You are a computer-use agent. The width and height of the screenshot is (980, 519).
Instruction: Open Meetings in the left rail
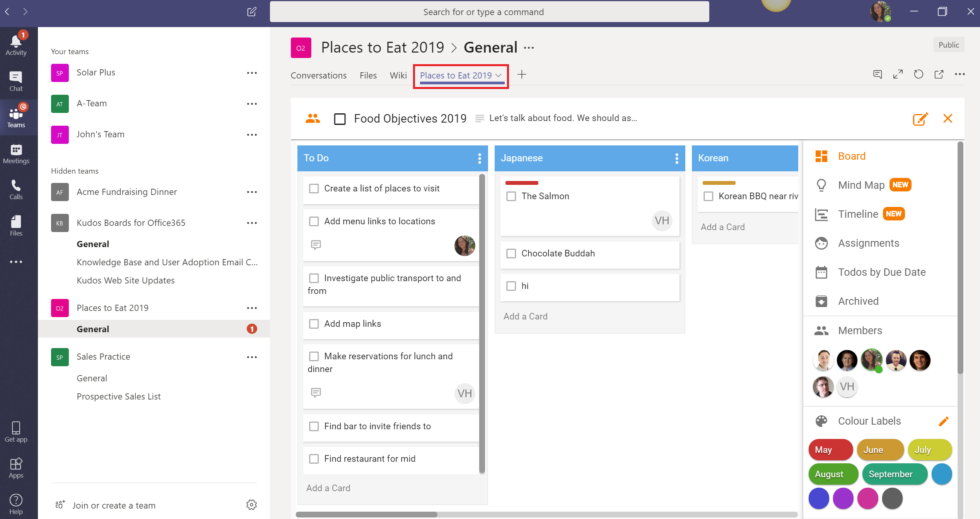click(16, 154)
